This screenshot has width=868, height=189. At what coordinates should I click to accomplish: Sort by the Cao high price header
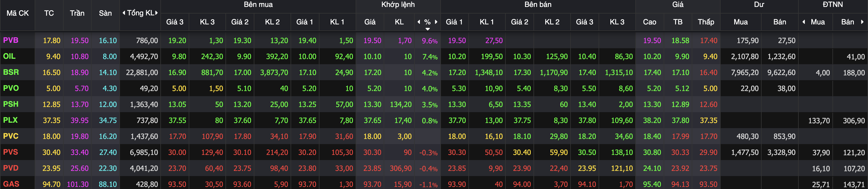(649, 22)
